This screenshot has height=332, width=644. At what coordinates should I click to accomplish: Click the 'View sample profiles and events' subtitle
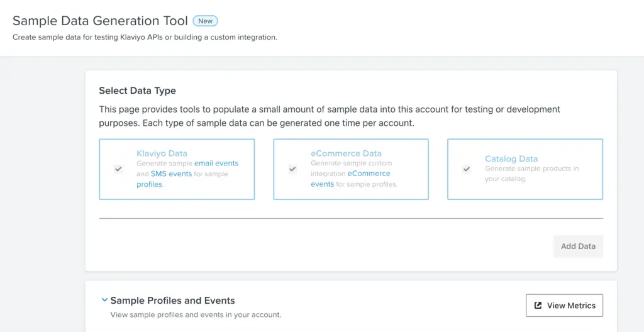pyautogui.click(x=196, y=314)
